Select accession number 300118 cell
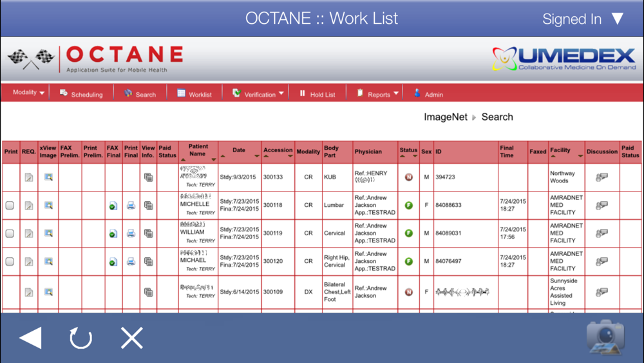Screen dimensions: 644x363 [x=278, y=205]
